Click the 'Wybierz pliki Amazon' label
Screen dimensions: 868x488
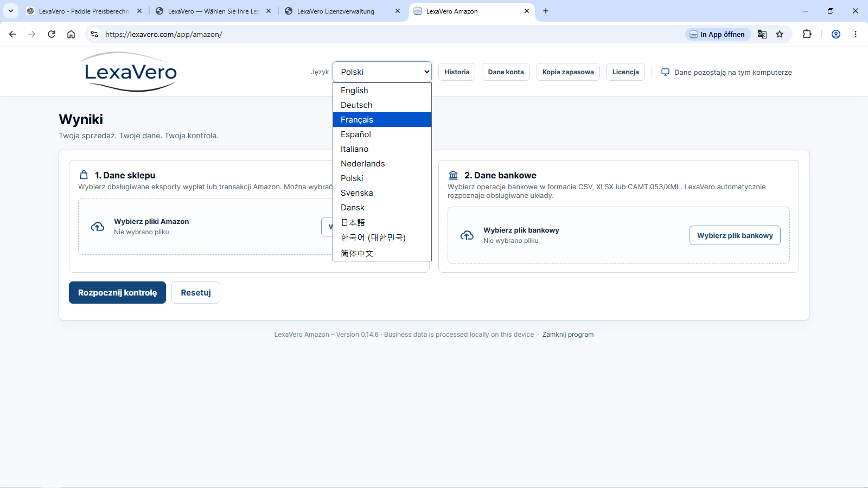[151, 221]
